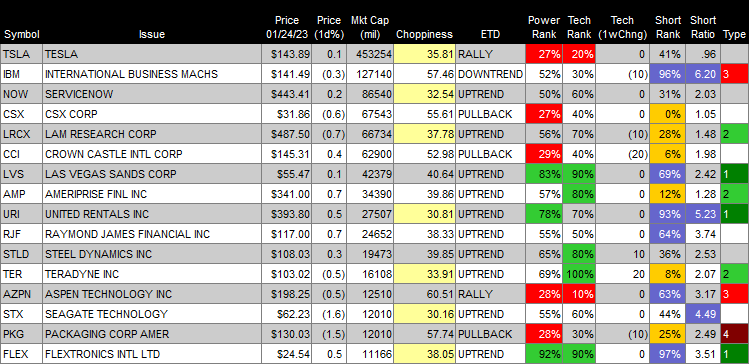This screenshot has width=749, height=364.
Task: Click ServiceNow price $443.41
Action: (x=290, y=94)
